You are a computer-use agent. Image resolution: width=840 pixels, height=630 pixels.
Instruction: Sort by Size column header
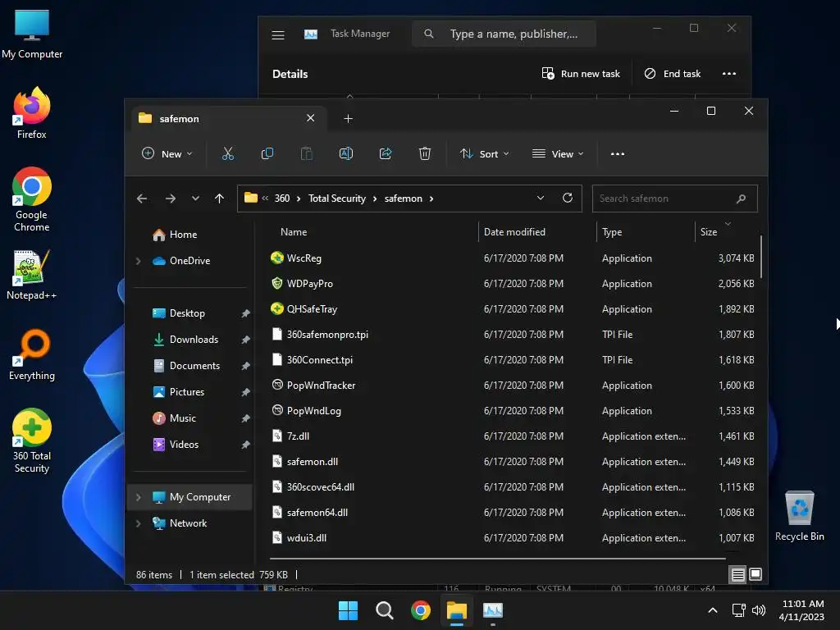708,232
